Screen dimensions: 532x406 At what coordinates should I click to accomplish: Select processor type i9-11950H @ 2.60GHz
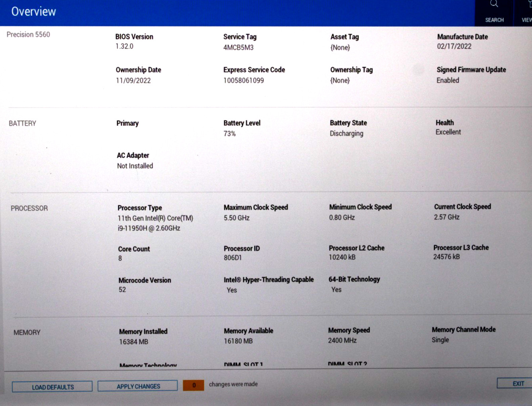tap(149, 228)
